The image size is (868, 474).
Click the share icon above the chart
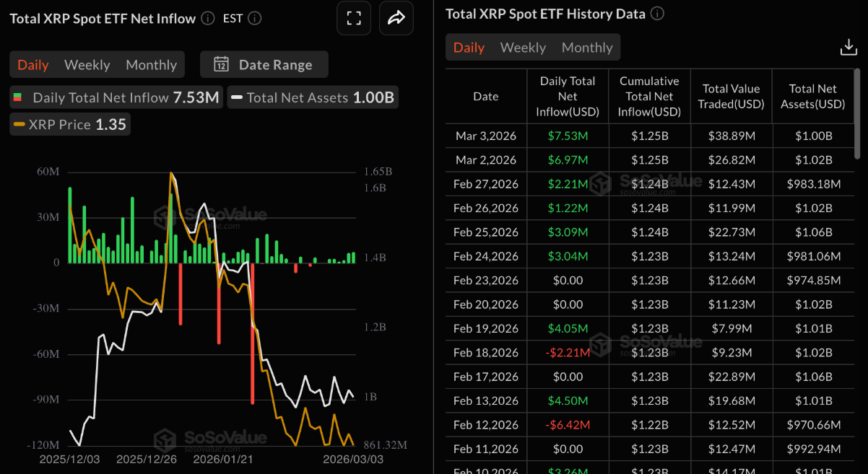pos(396,17)
